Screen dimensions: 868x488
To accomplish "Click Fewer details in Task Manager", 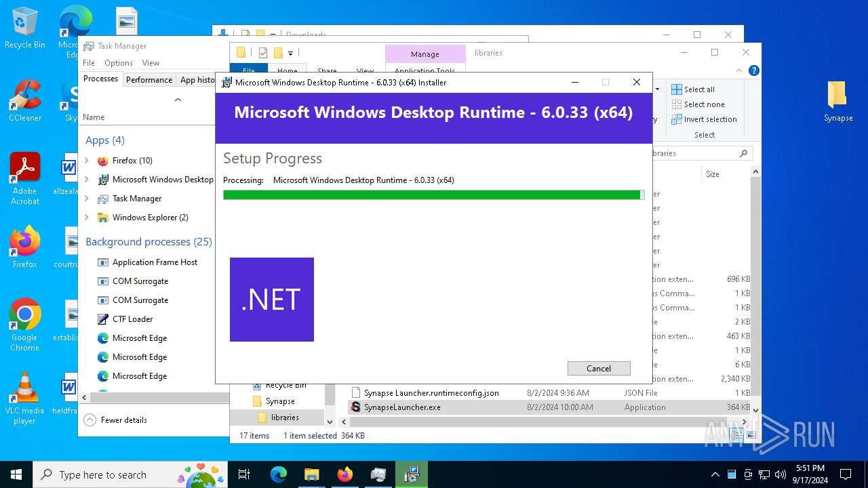I will tap(115, 420).
